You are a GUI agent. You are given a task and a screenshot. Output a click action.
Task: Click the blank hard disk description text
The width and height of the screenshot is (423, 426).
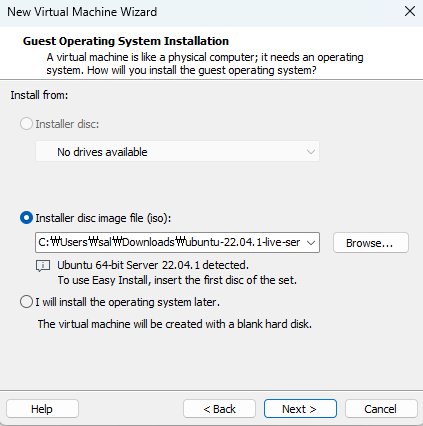175,324
